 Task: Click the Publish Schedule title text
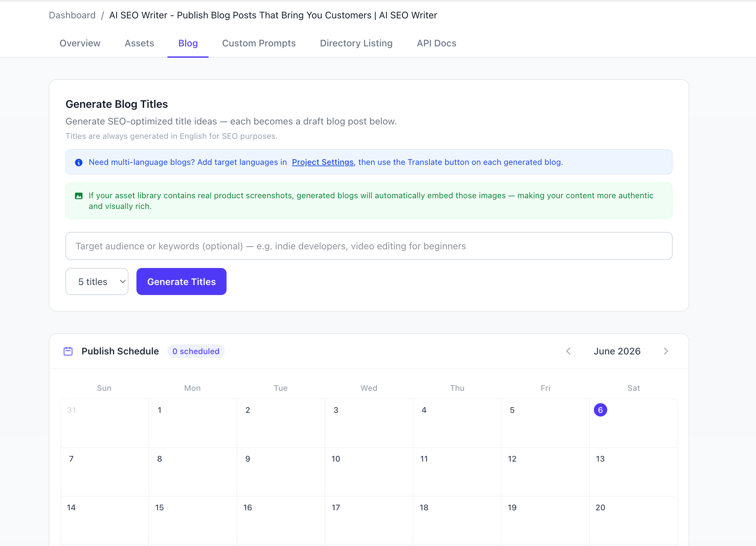pyautogui.click(x=120, y=351)
